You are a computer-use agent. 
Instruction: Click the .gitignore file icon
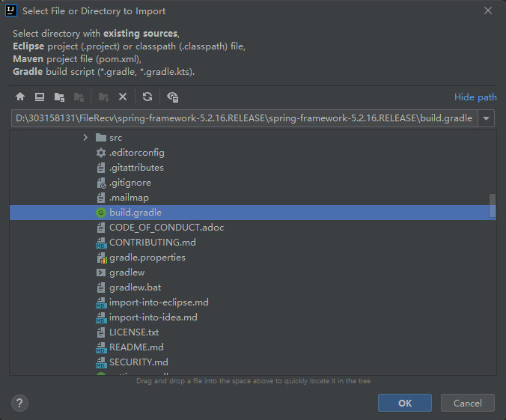tap(101, 183)
